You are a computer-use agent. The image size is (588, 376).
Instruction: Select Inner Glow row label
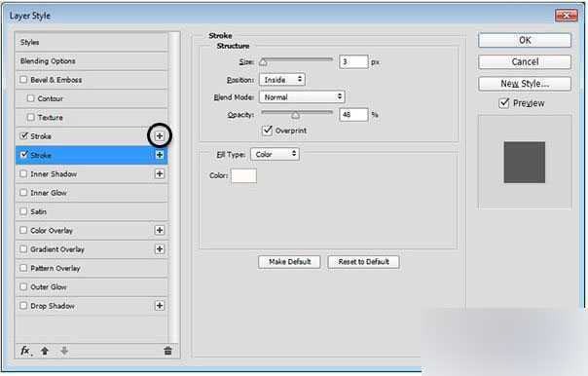pos(49,193)
